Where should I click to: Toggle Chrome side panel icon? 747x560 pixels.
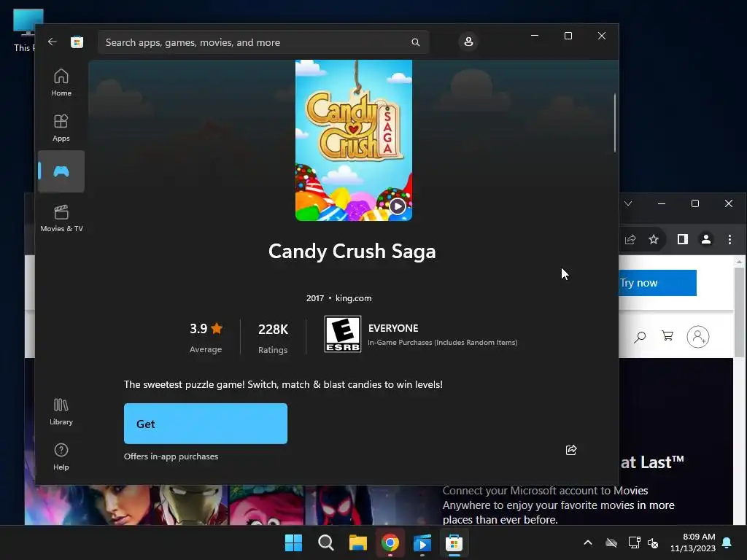coord(683,239)
